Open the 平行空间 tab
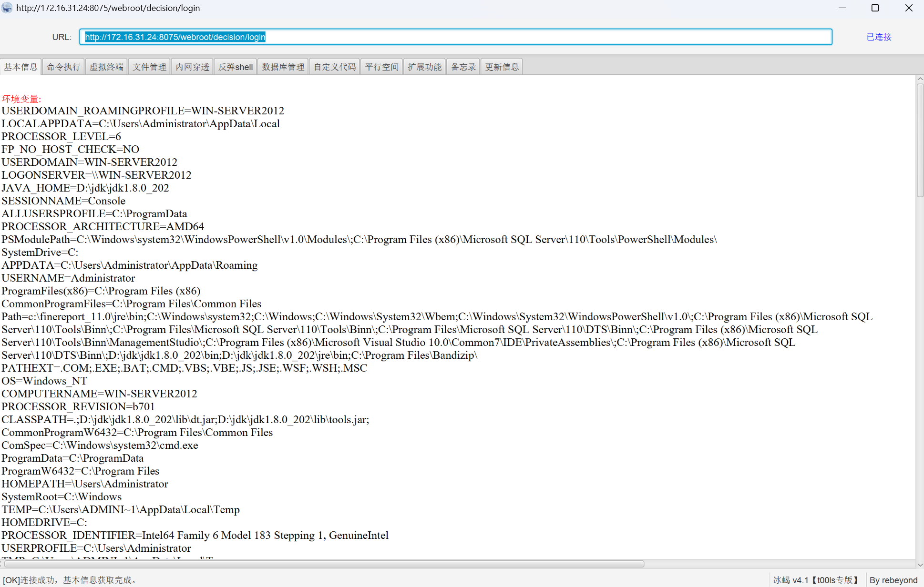The height and width of the screenshot is (587, 924). pos(381,67)
